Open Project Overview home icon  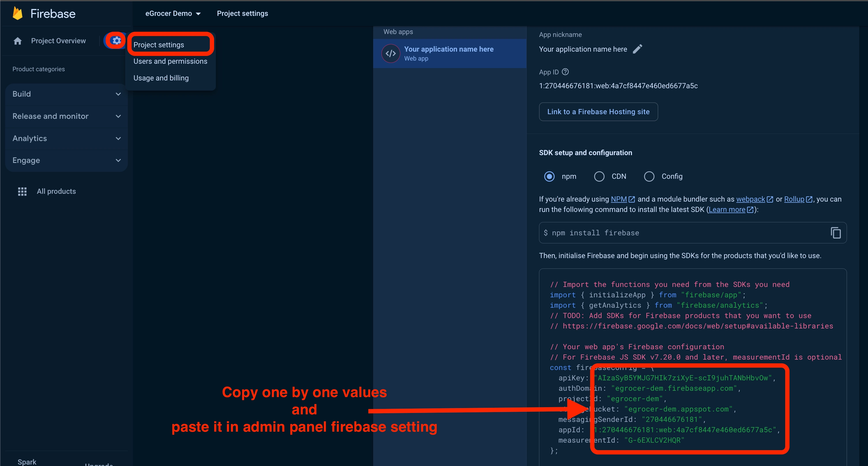pos(18,41)
